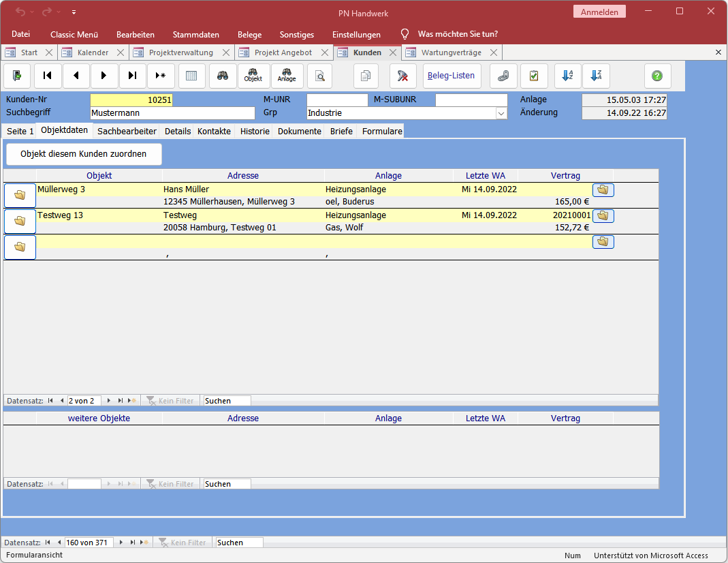Viewport: 728px width, 563px height.
Task: Click the paperclip attachment icon
Action: (x=503, y=76)
